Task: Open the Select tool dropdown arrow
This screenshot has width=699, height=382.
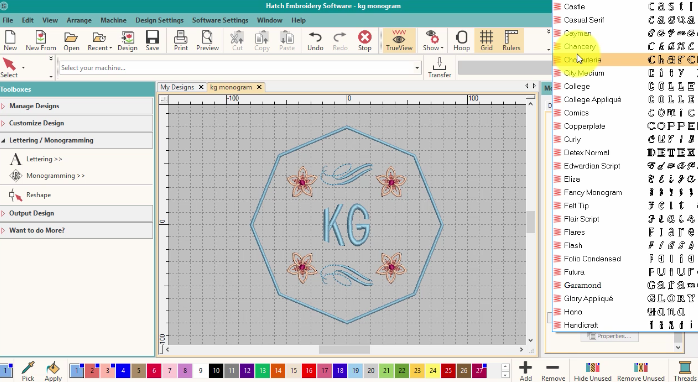Action: [23, 68]
